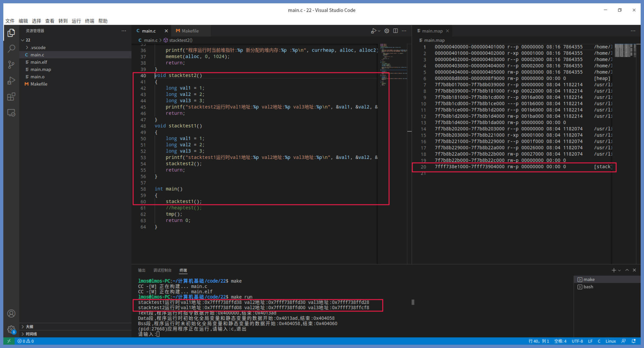Viewport: 644px width, 348px height.
Task: Maximize the terminal panel with chevron up
Action: click(627, 270)
